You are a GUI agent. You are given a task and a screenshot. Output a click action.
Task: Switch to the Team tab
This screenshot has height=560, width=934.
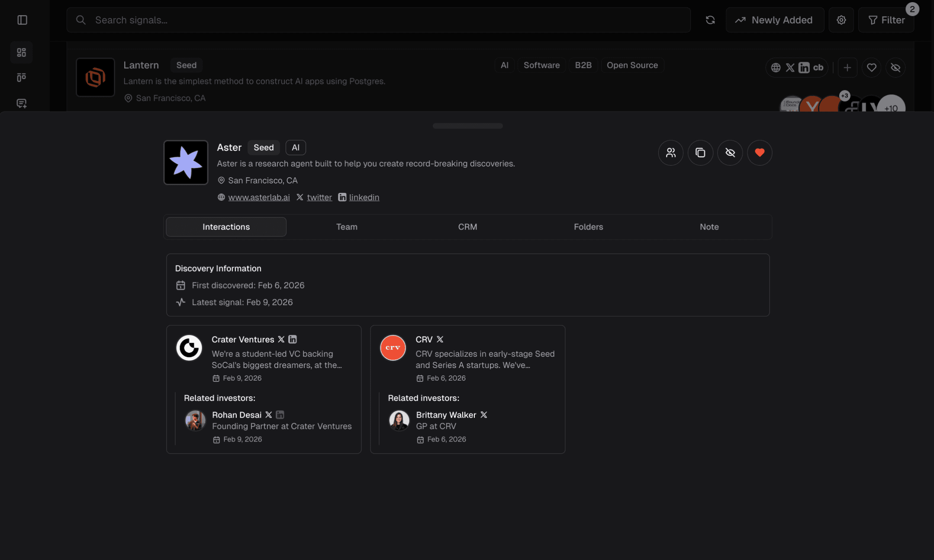347,227
